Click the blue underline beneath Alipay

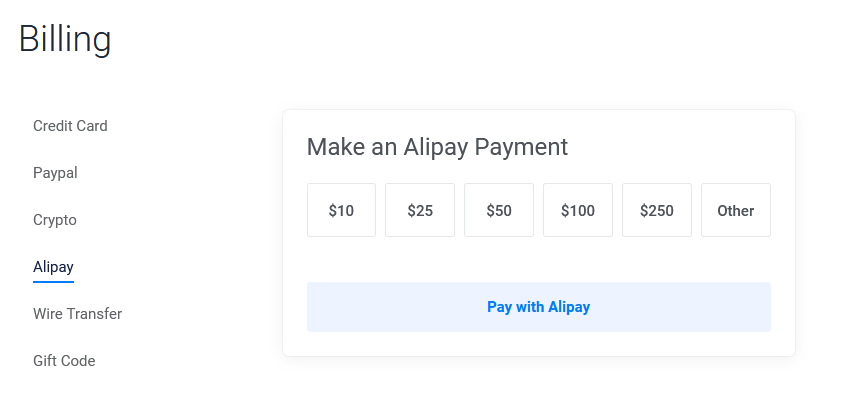click(53, 282)
